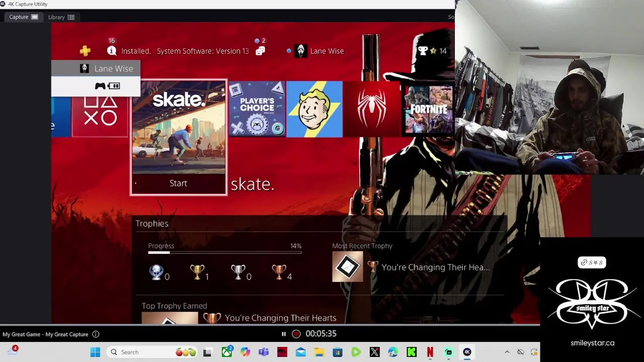Click the My Great Game - My Great Capture title
644x362 pixels.
[45, 334]
